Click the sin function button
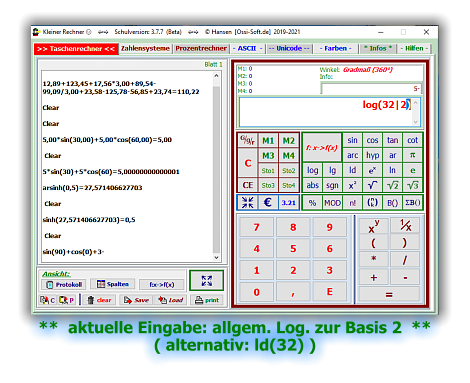The image size is (470, 383). [x=352, y=140]
